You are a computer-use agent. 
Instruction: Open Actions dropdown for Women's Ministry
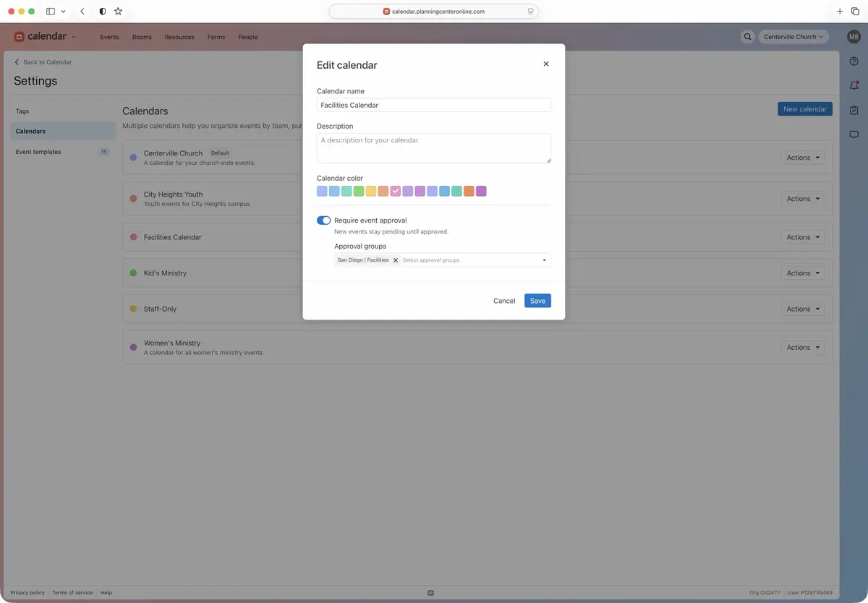pyautogui.click(x=803, y=348)
